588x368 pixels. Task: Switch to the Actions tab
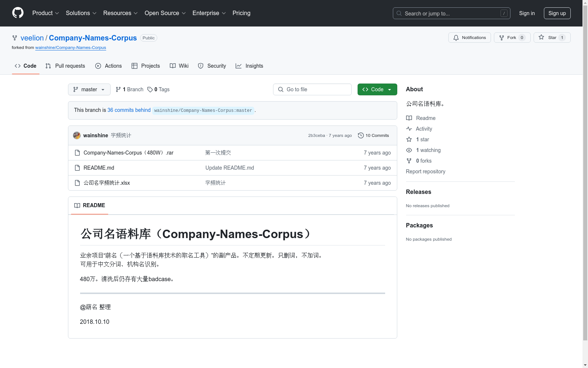point(108,66)
